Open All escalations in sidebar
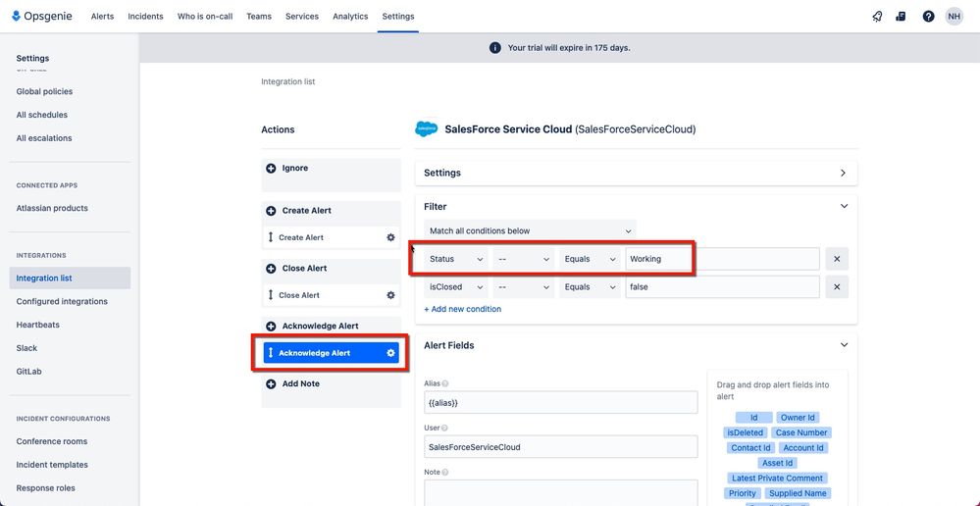Image resolution: width=980 pixels, height=506 pixels. click(x=44, y=138)
